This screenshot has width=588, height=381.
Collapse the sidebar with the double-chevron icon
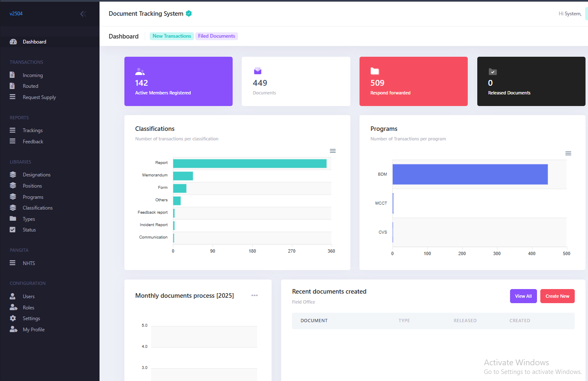click(x=83, y=14)
